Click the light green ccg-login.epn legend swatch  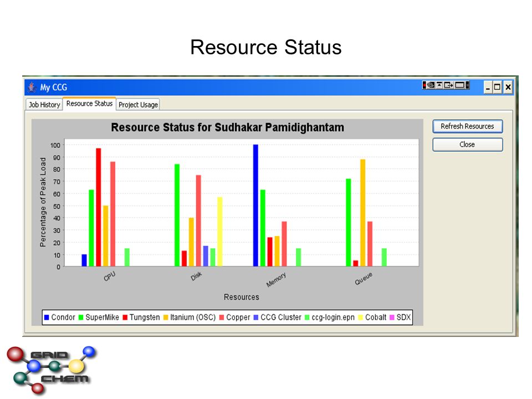point(307,317)
